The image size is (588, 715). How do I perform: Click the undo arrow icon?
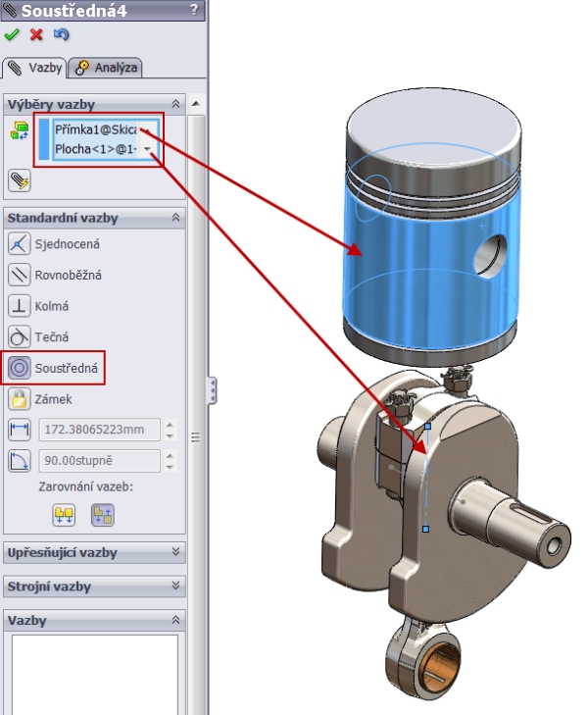pos(61,34)
